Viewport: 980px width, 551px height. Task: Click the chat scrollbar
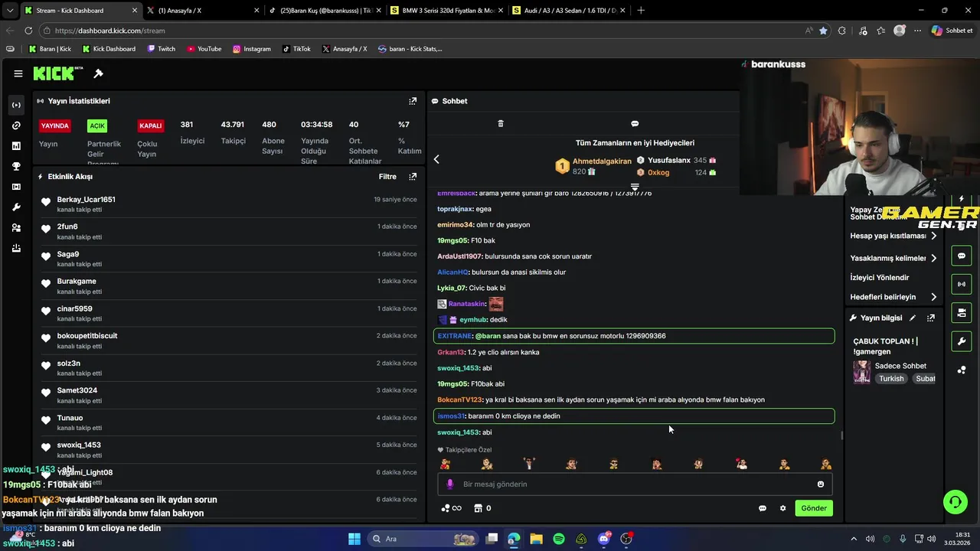pyautogui.click(x=842, y=435)
